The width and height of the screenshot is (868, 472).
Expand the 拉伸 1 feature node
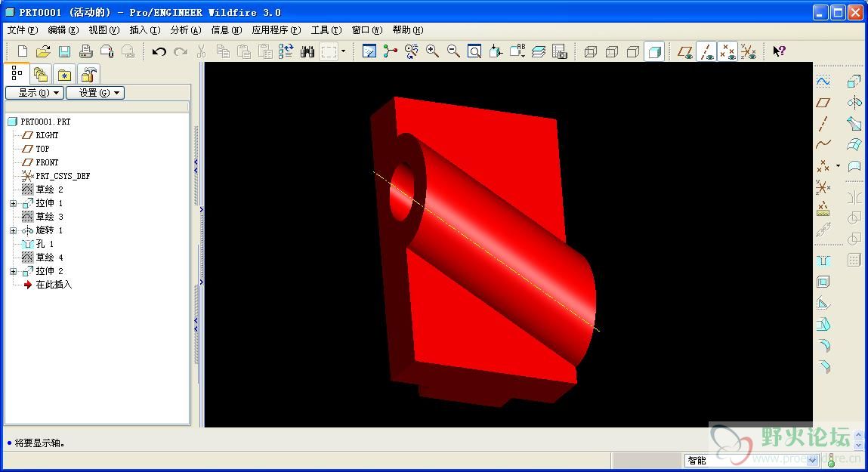[x=14, y=204]
